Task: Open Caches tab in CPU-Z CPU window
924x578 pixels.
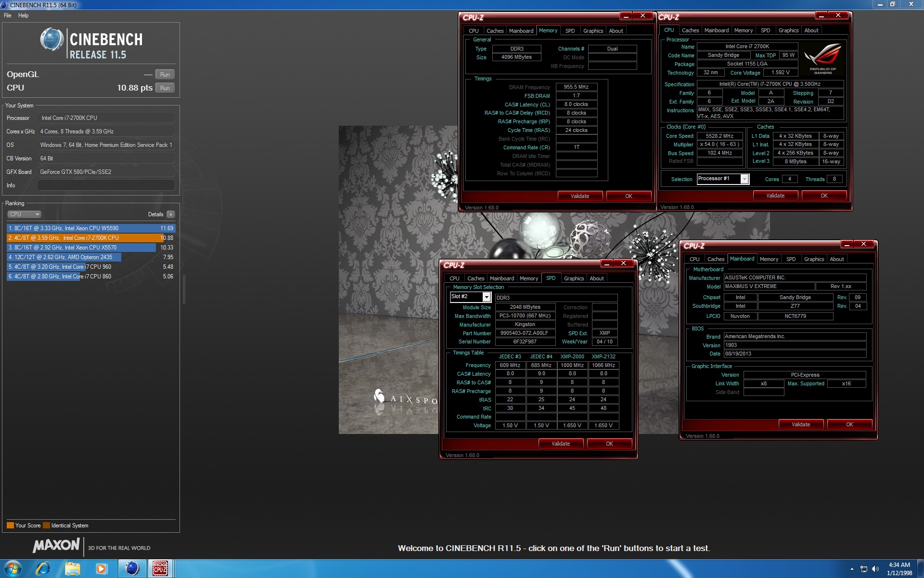Action: (x=690, y=30)
